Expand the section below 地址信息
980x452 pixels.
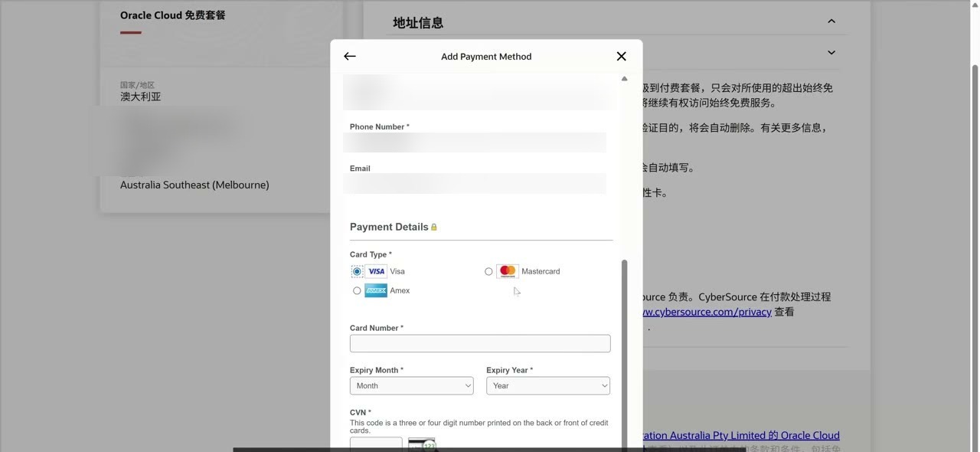click(x=831, y=53)
